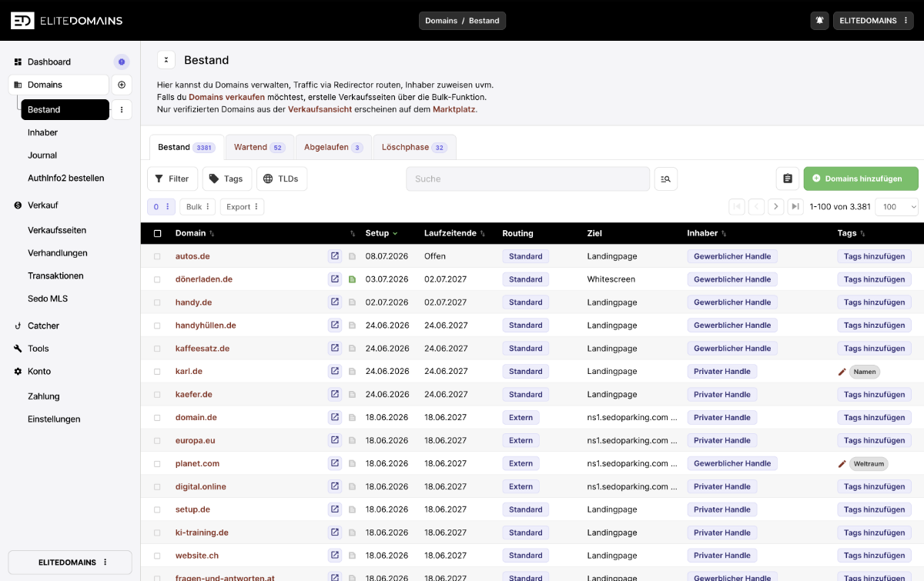Switch to the Abgelaufen tab
The height and width of the screenshot is (581, 924).
(x=333, y=147)
